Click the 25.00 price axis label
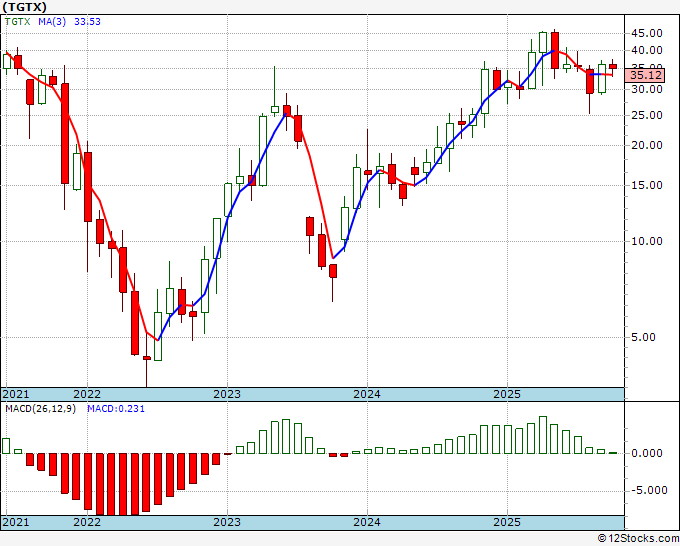680x546 pixels. click(647, 115)
